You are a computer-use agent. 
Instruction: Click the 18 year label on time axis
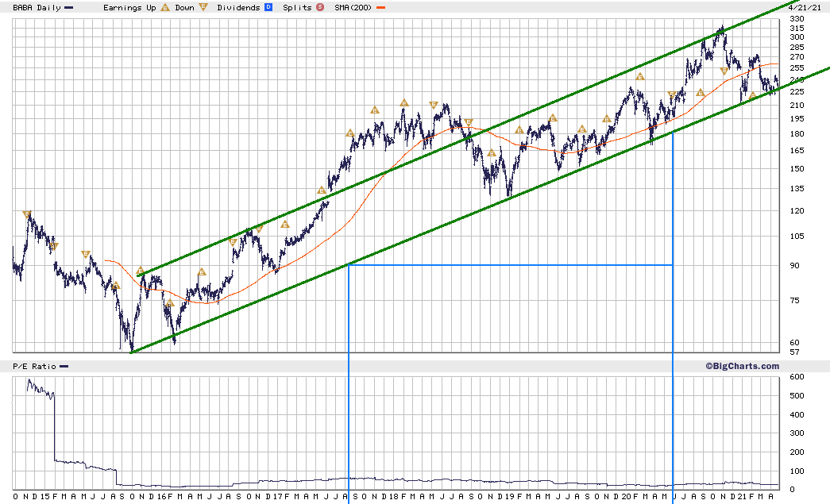pos(393,496)
